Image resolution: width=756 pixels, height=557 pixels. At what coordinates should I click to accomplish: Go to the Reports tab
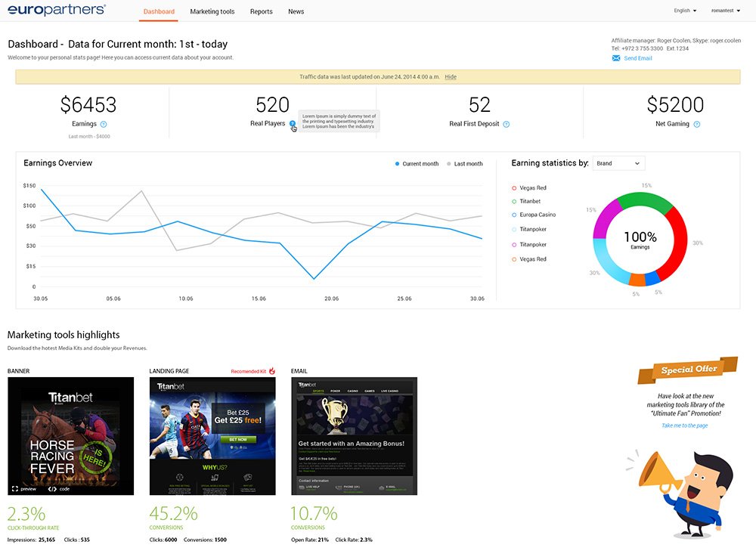pyautogui.click(x=261, y=12)
